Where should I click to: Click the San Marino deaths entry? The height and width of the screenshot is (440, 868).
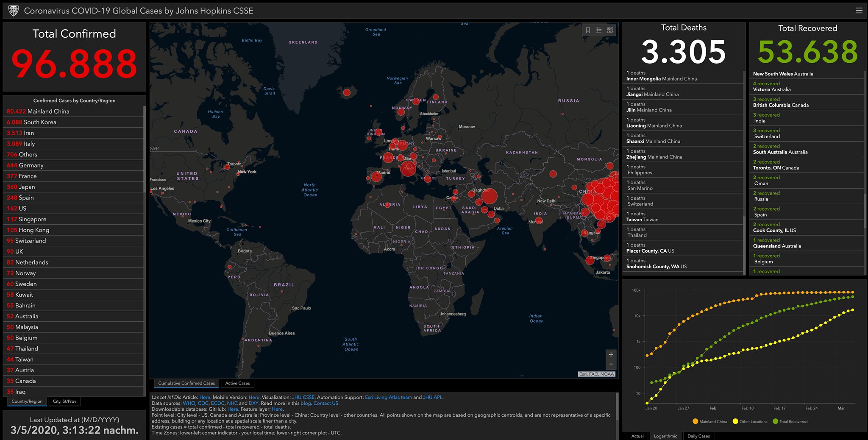[x=683, y=185]
